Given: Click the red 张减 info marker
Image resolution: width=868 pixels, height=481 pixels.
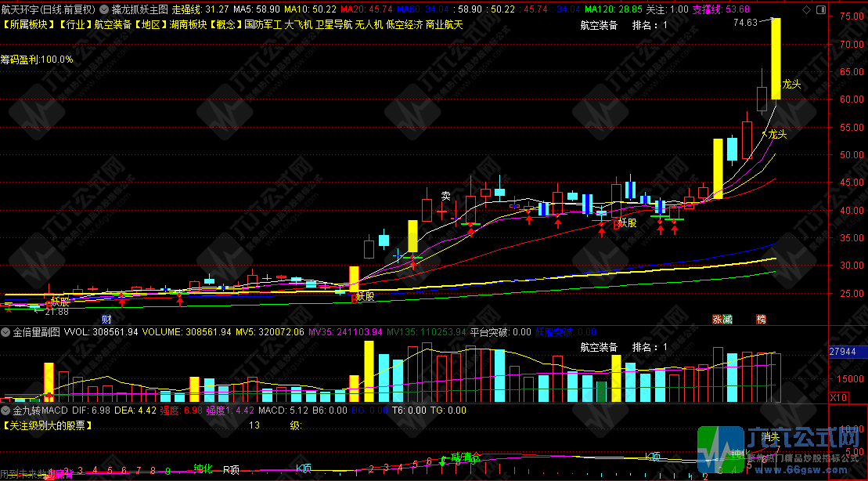Looking at the screenshot, I should [722, 319].
